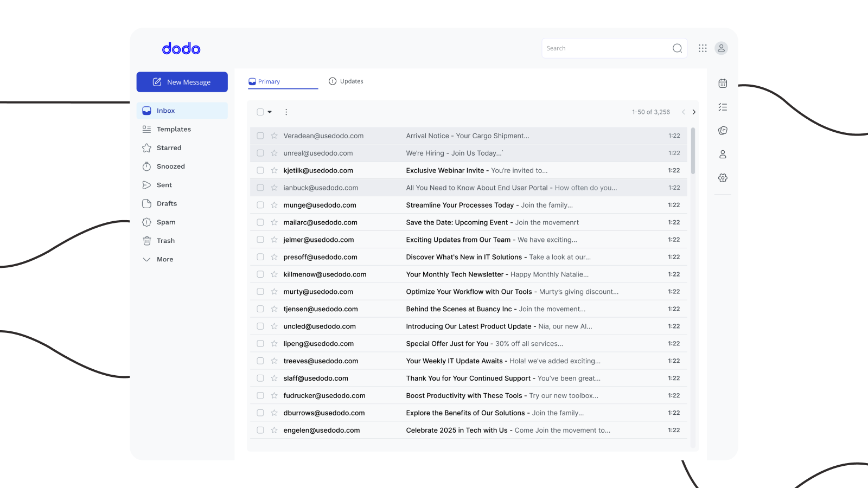Viewport: 868px width, 488px height.
Task: Open the apps grid icon
Action: coord(702,48)
